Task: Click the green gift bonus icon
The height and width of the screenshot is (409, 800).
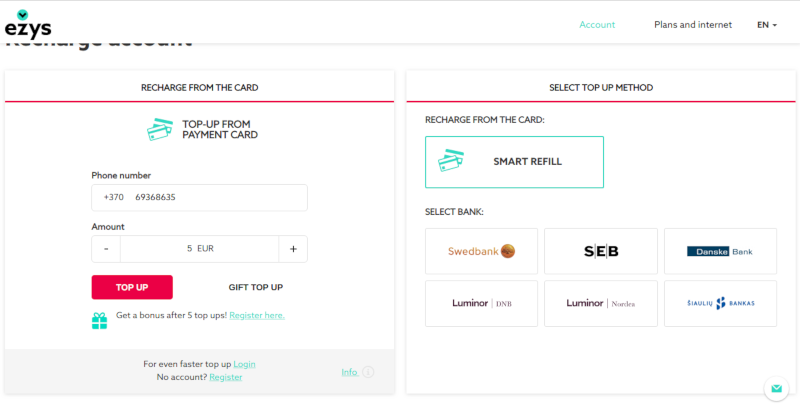Action: (99, 320)
